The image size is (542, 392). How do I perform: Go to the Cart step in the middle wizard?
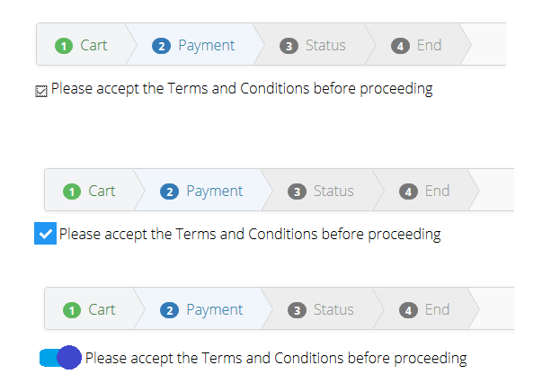(x=102, y=192)
